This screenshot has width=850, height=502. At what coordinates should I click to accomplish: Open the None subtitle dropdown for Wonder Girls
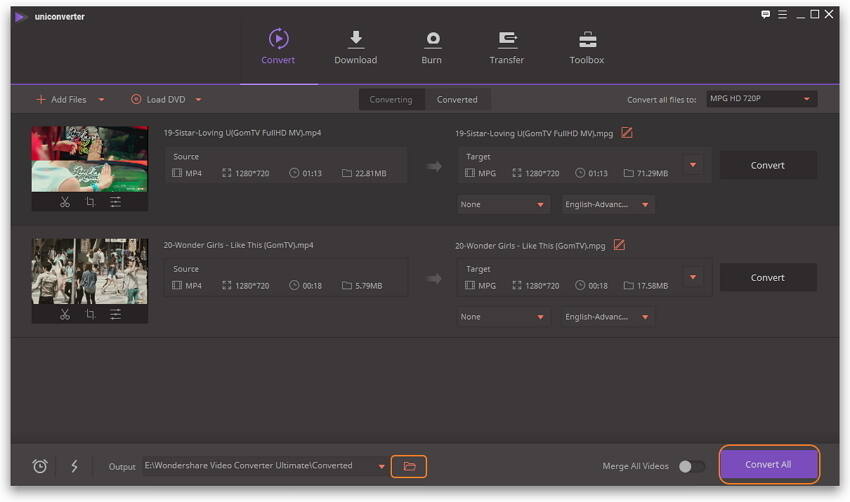point(503,317)
